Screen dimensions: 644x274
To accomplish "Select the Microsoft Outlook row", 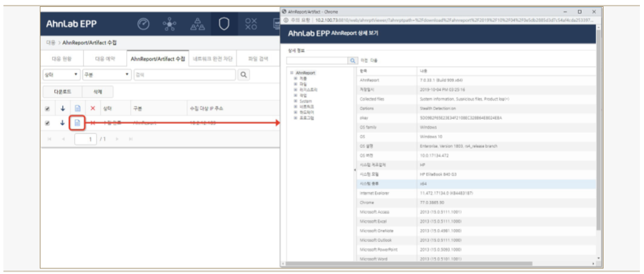I will tap(476, 240).
